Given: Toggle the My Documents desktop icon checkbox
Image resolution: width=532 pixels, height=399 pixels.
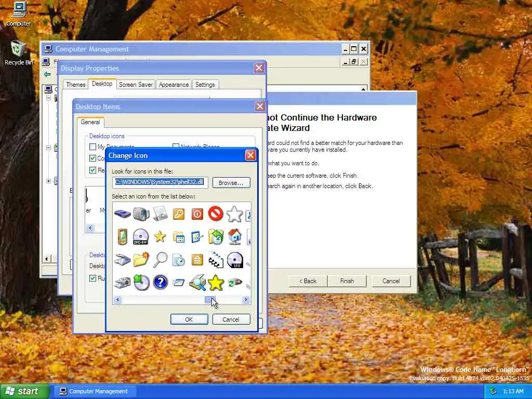Looking at the screenshot, I should (92, 147).
